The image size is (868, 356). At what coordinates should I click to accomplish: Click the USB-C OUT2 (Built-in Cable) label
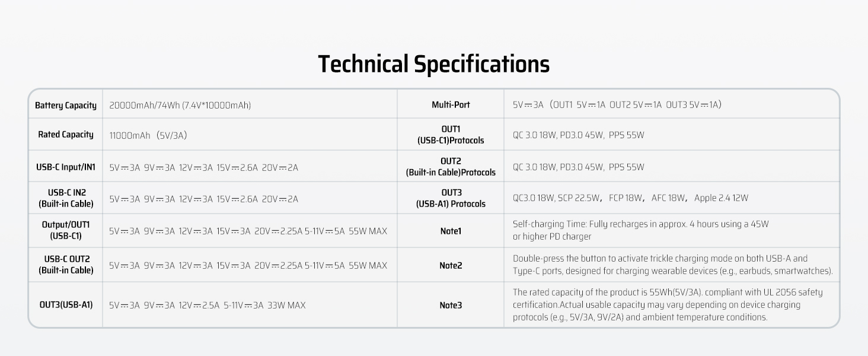(65, 265)
